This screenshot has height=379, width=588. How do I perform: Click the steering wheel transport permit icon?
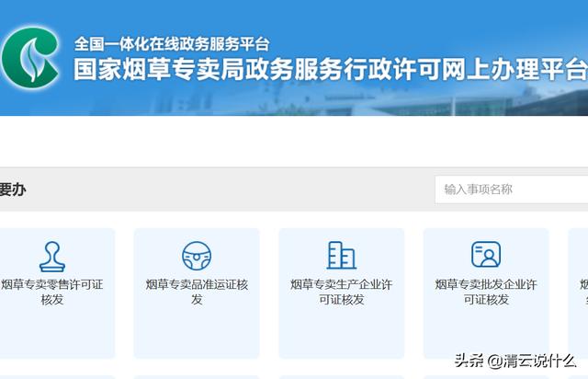(197, 256)
